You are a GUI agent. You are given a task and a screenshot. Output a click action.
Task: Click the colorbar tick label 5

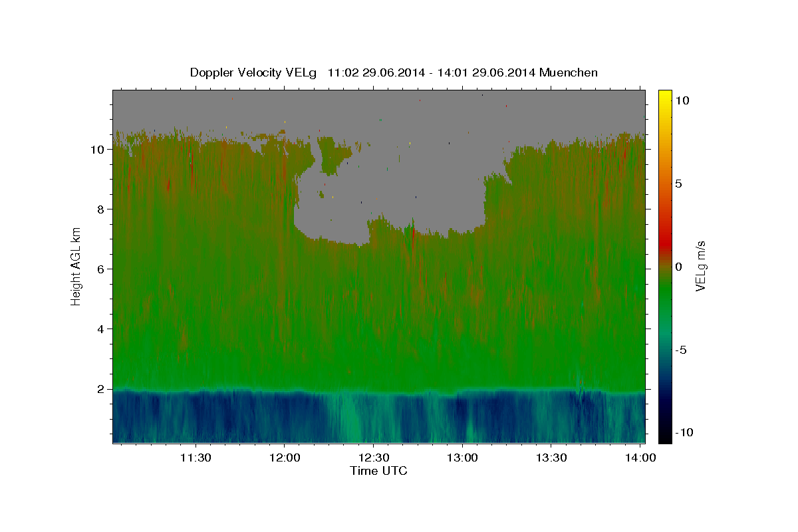tap(679, 184)
